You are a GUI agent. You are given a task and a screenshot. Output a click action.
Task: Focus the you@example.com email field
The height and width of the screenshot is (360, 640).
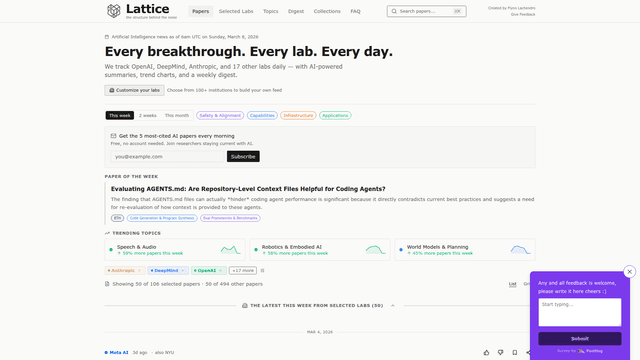click(168, 156)
